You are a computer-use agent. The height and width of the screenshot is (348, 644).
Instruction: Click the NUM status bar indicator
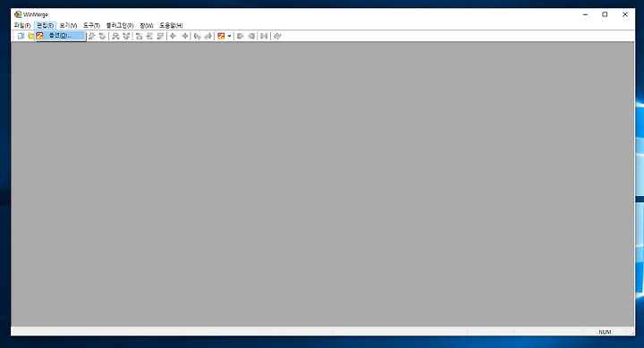coord(605,332)
